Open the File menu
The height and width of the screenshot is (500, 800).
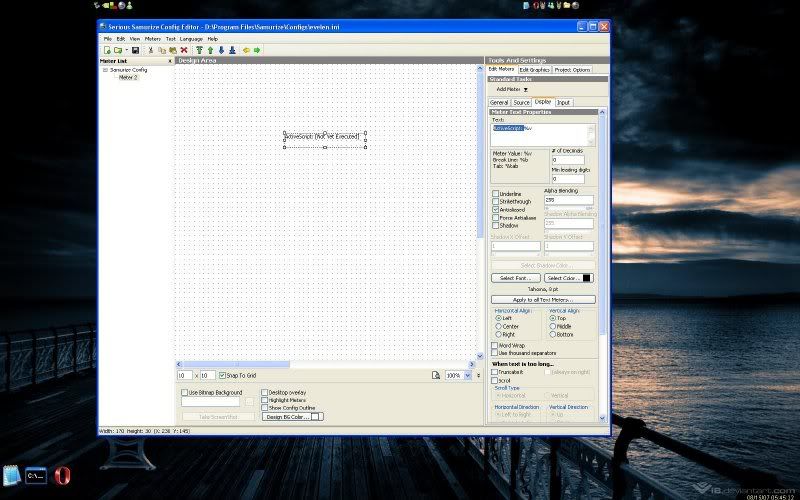pos(108,39)
